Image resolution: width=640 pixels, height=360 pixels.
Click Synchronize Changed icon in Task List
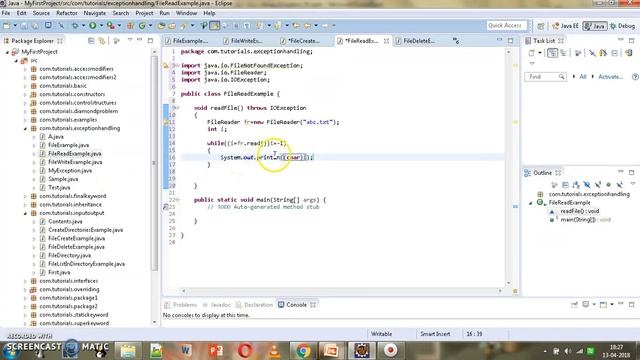628,53
